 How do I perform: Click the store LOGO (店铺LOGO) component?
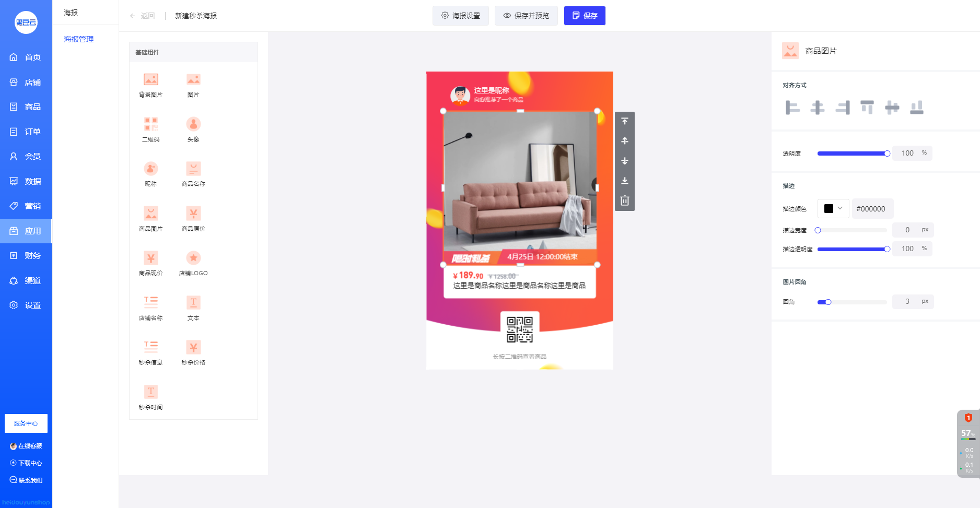[x=193, y=263]
